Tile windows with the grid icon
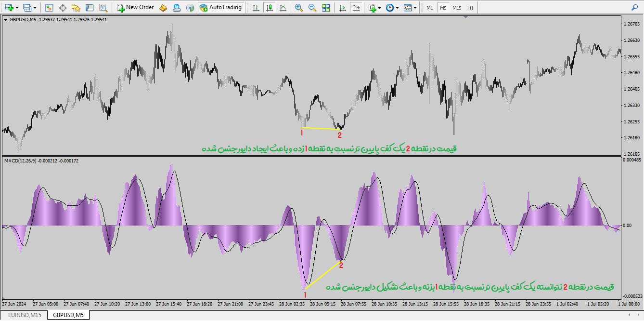Viewport: 644px width, 321px height. (x=326, y=8)
